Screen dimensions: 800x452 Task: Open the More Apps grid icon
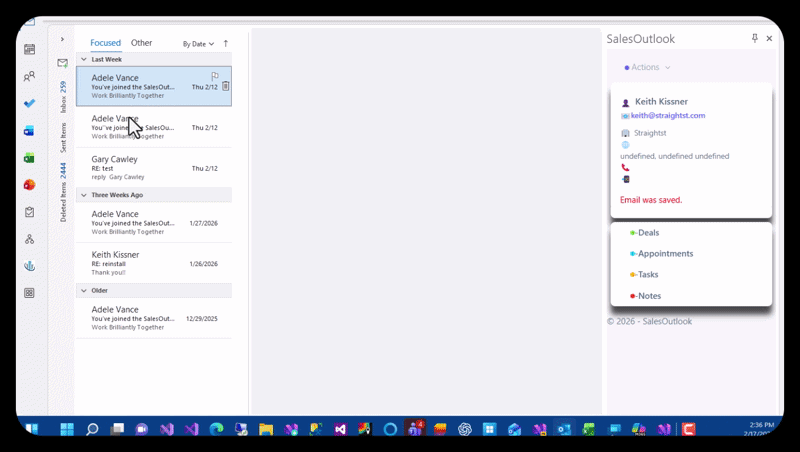point(30,293)
